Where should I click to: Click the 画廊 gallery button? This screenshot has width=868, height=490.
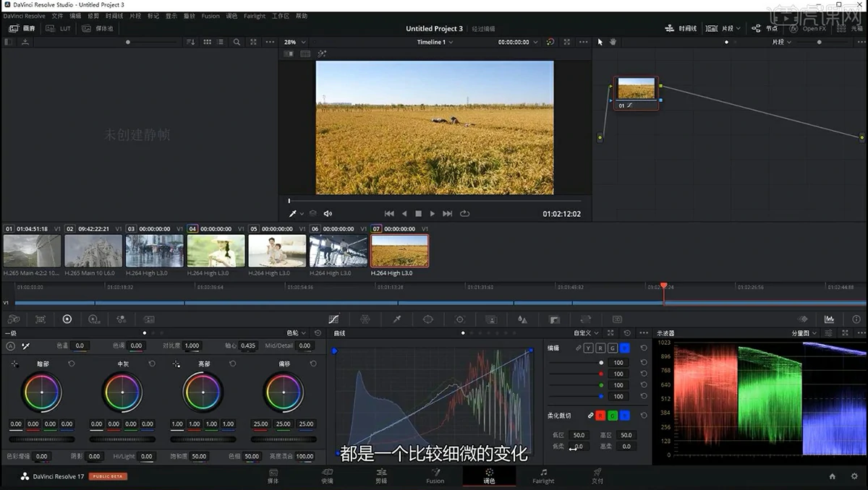[x=22, y=28]
